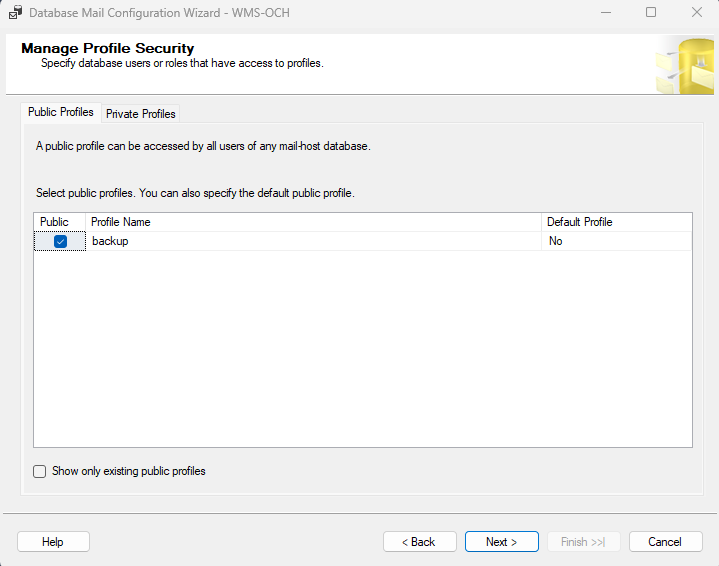Go back with the Back button
The height and width of the screenshot is (566, 719).
point(419,542)
